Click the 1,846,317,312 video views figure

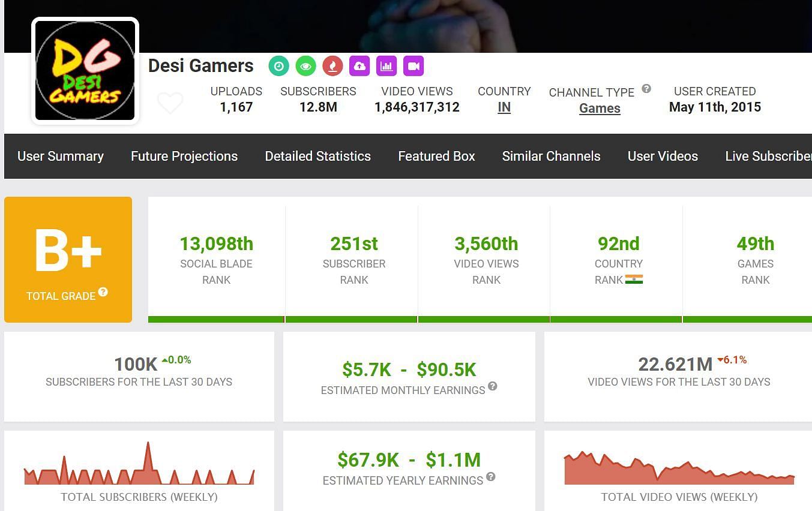(417, 107)
